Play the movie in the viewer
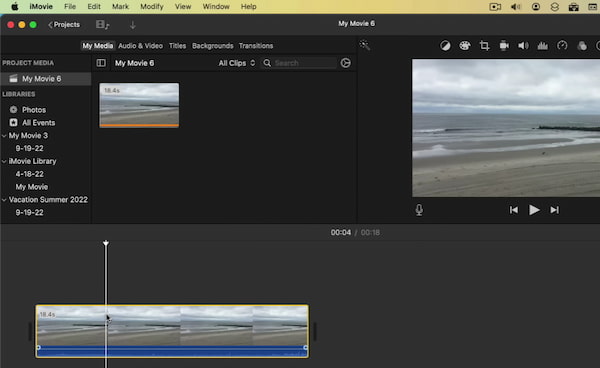 [x=534, y=210]
